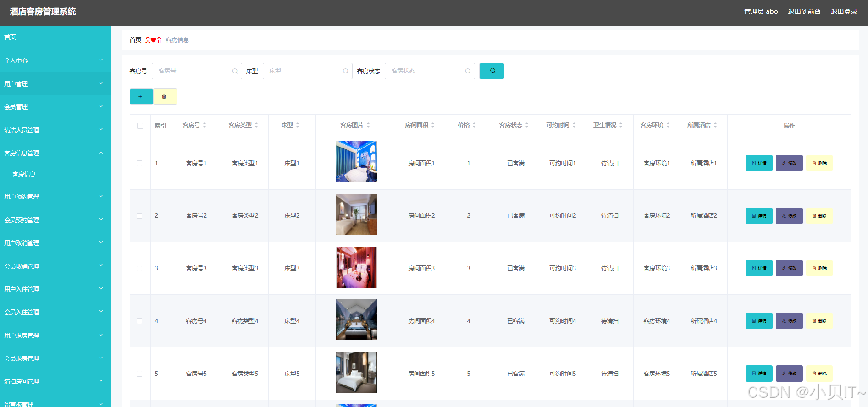868x407 pixels.
Task: Click magnifier icon in 客房状态 search field
Action: click(x=468, y=71)
